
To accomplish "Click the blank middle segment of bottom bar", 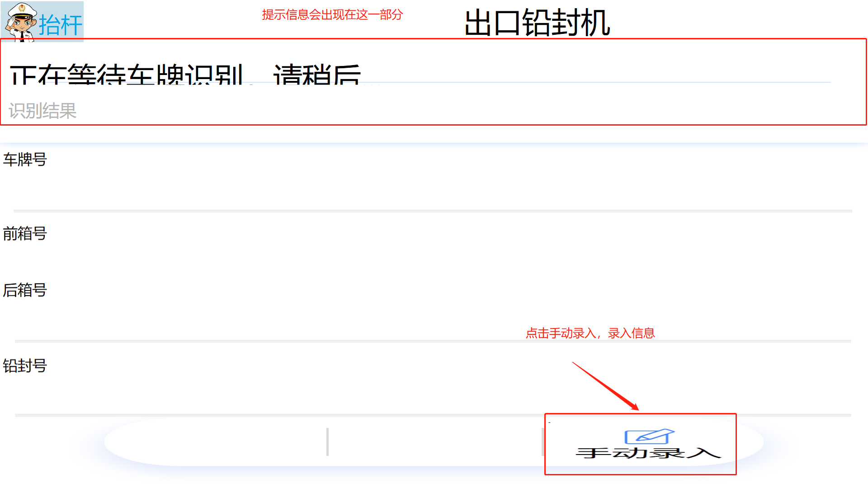I will [434, 442].
